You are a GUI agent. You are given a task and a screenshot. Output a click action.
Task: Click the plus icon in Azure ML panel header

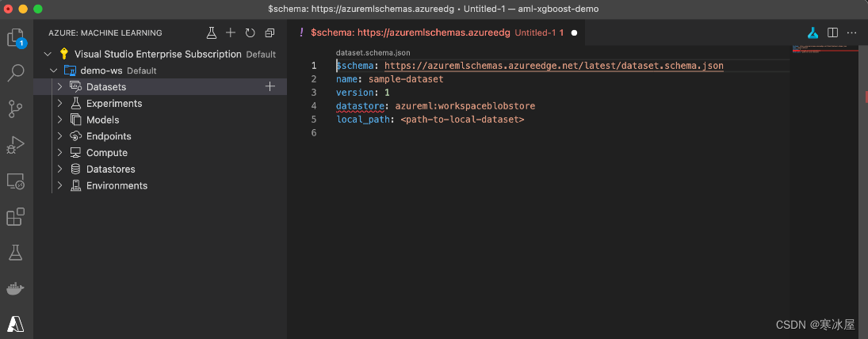coord(231,32)
